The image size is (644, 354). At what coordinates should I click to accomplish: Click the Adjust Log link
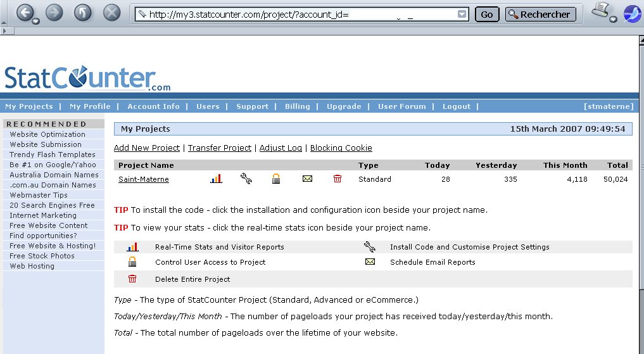(x=281, y=148)
